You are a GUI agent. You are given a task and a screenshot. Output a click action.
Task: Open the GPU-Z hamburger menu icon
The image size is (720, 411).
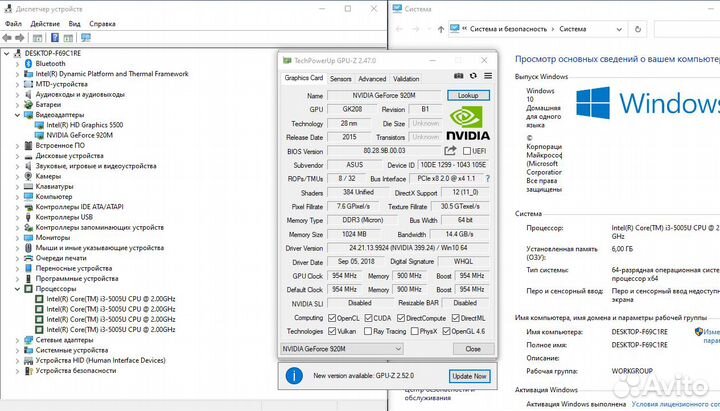point(488,76)
